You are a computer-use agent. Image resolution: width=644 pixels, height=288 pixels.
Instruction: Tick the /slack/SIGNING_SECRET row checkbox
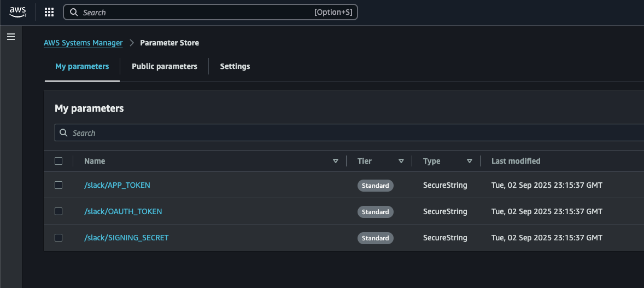click(x=58, y=238)
